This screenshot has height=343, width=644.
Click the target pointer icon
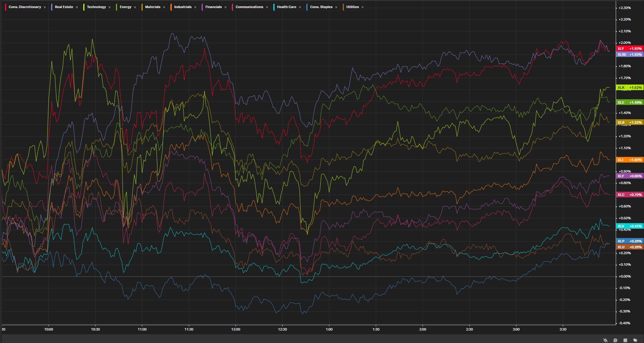click(615, 340)
